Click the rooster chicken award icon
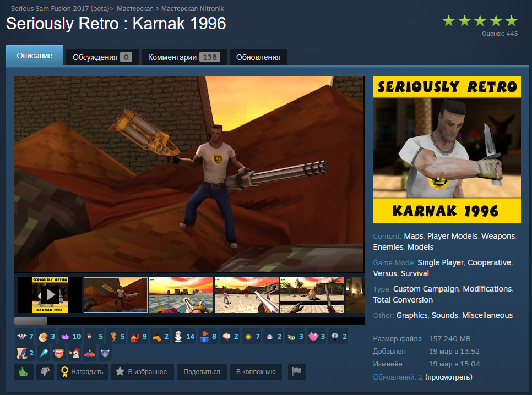The image size is (532, 395). [x=74, y=353]
